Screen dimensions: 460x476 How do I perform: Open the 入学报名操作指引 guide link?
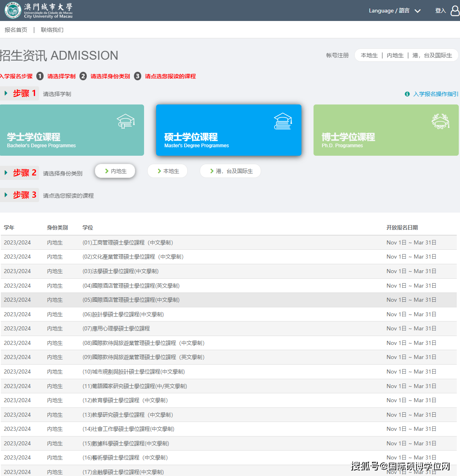point(436,94)
